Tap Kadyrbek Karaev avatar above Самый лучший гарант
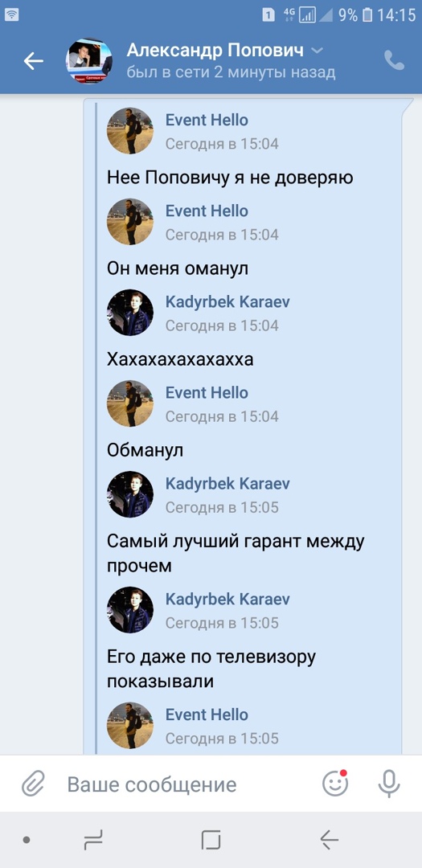The height and width of the screenshot is (868, 422). pyautogui.click(x=130, y=494)
